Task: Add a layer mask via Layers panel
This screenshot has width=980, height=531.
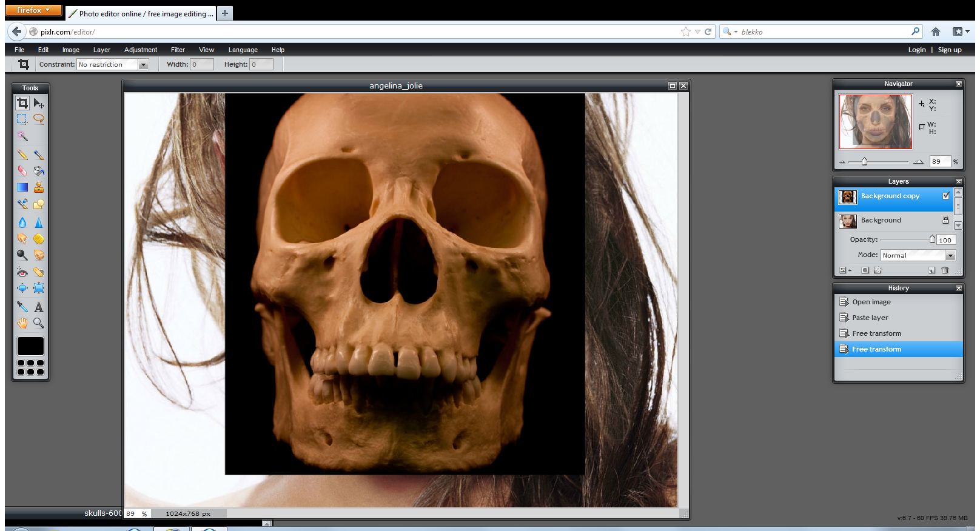Action: (865, 270)
